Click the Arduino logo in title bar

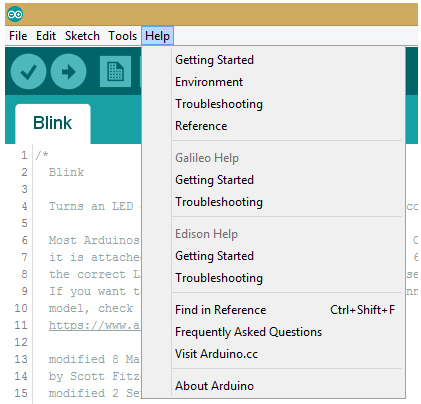click(15, 14)
